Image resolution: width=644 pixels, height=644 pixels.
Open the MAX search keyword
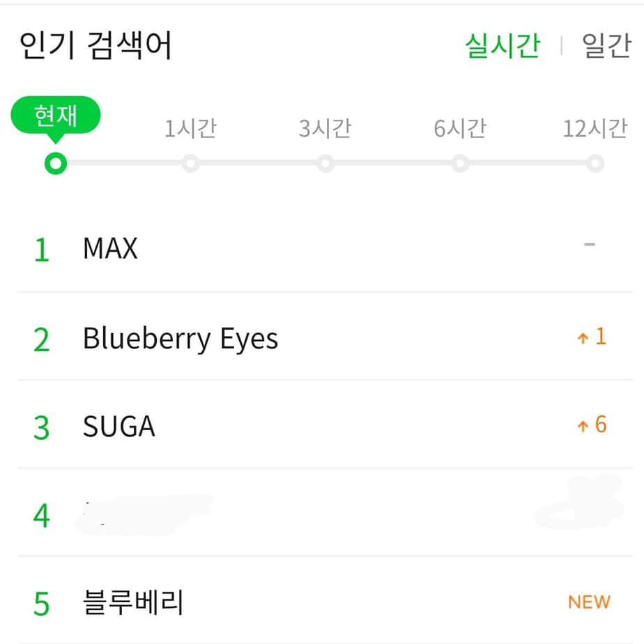(x=110, y=249)
